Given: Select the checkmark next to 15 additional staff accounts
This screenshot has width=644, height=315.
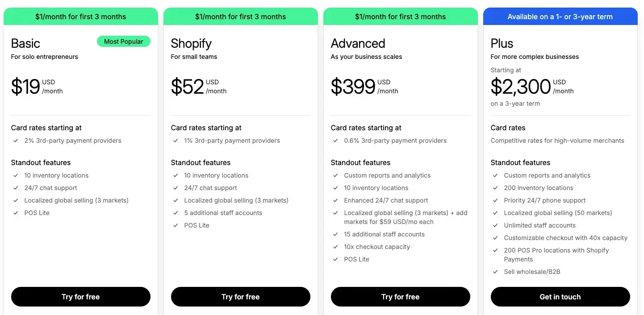Looking at the screenshot, I should click(x=335, y=234).
